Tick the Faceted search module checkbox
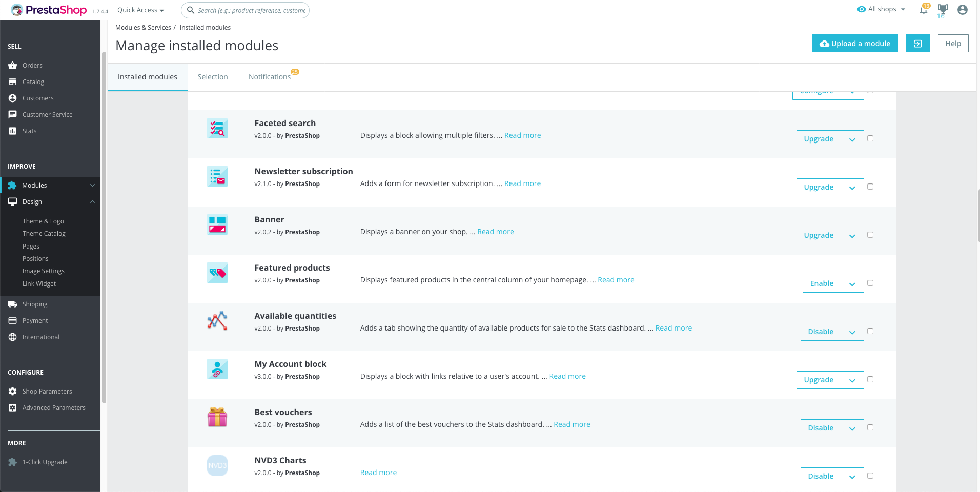980x492 pixels. tap(870, 138)
